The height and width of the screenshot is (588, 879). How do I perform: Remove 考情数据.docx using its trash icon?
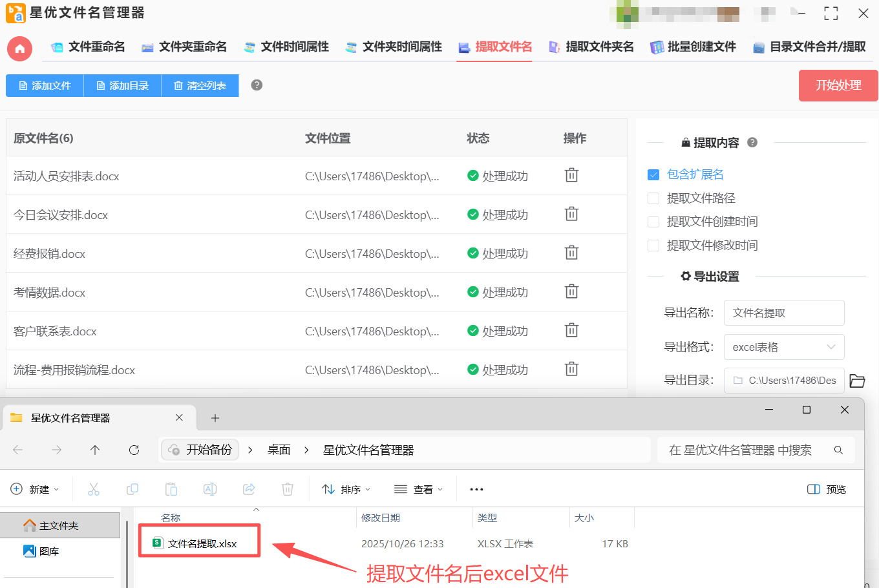[x=571, y=291]
